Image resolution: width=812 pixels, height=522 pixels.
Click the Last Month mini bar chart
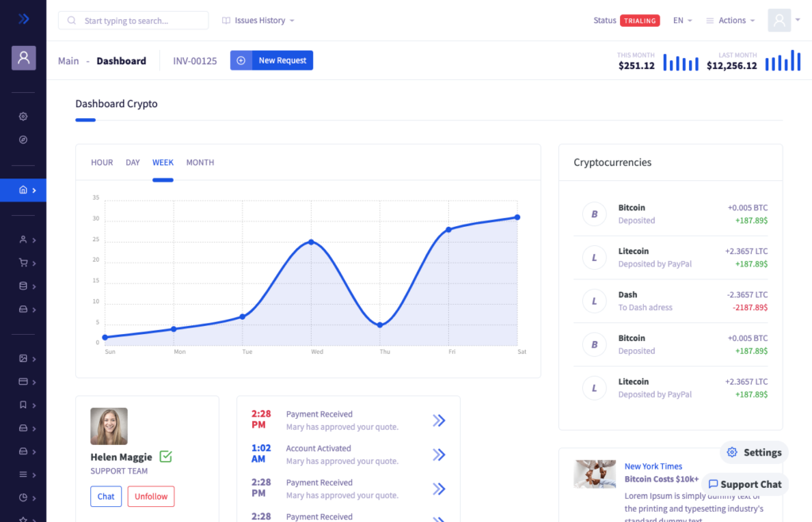[x=783, y=60]
